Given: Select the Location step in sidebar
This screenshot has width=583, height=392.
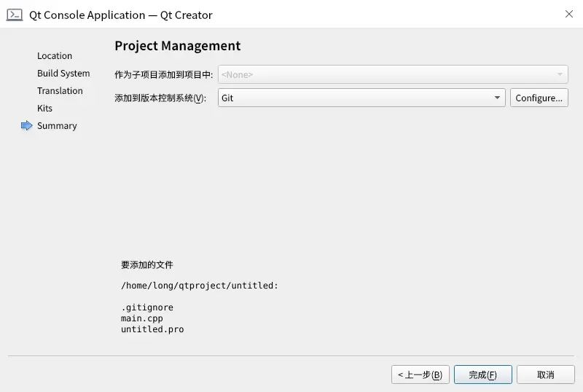Looking at the screenshot, I should coord(55,56).
